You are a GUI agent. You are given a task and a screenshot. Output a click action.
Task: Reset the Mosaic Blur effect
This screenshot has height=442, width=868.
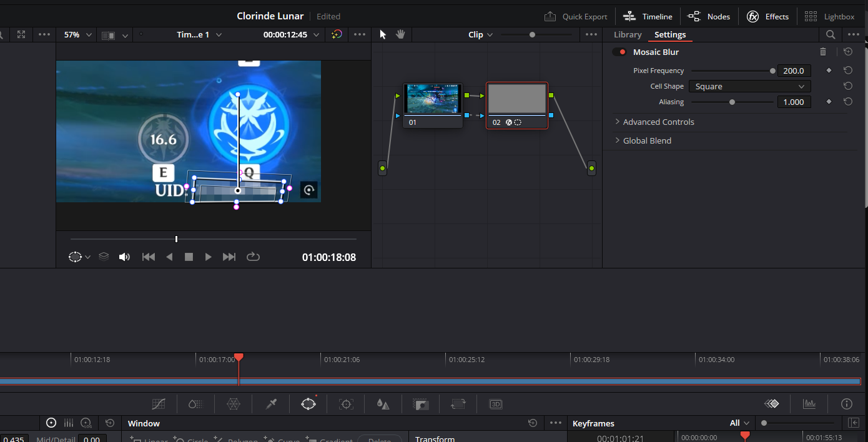click(848, 52)
